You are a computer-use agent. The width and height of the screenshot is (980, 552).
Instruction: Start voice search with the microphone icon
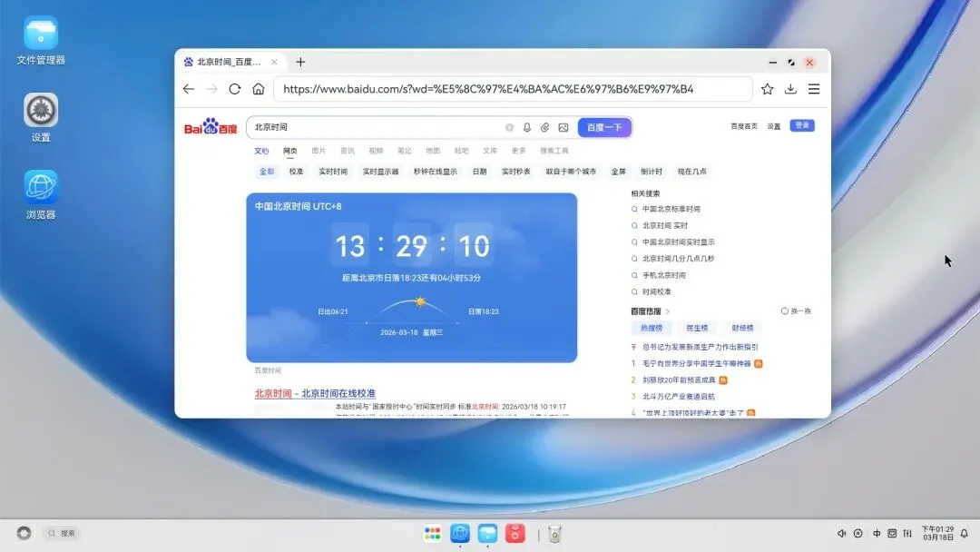coord(527,127)
